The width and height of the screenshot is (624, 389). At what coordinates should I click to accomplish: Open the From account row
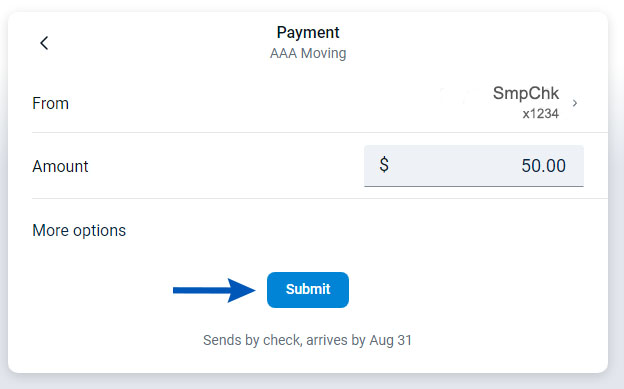[320, 104]
